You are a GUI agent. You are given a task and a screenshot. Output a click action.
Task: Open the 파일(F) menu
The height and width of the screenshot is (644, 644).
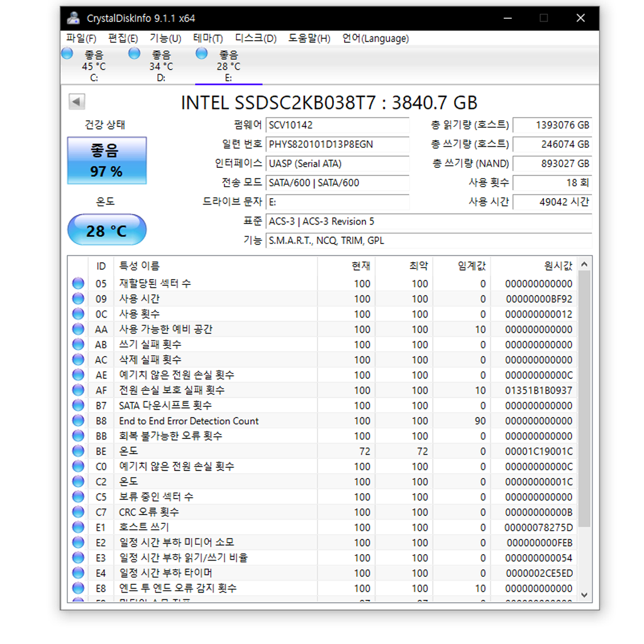[81, 38]
